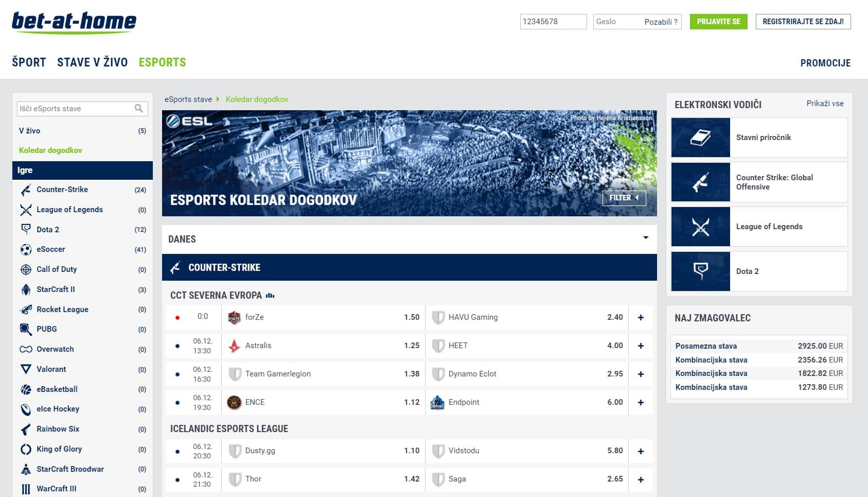This screenshot has height=497, width=868.
Task: Click the CCT Severna Evropa statistics icon
Action: coord(270,296)
